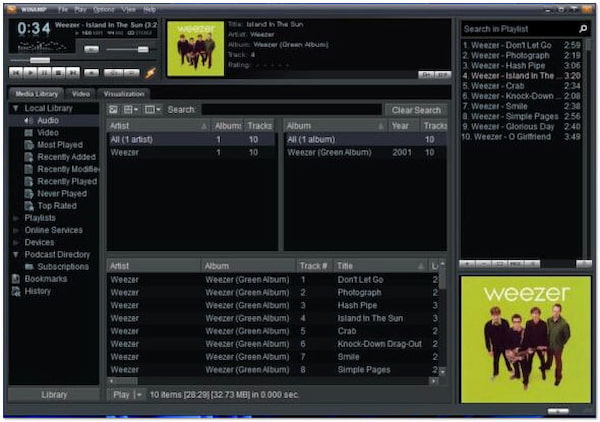Click the track list horizontal scrollbar right arrow
600x422 pixels.
pyautogui.click(x=434, y=381)
